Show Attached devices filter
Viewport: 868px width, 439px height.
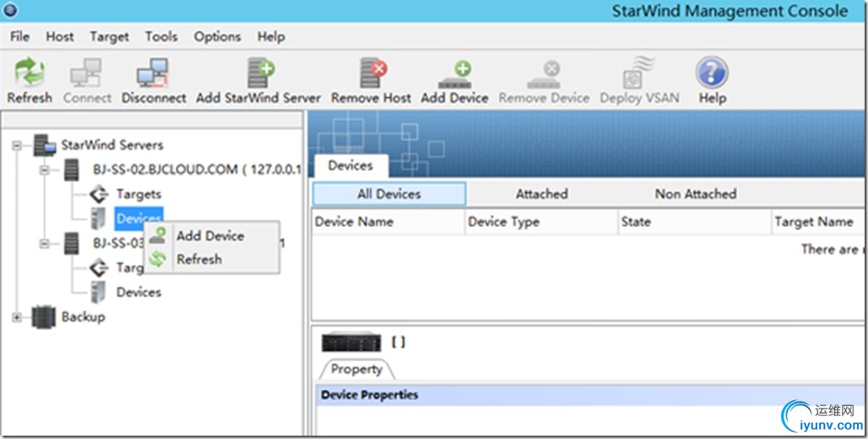[x=542, y=194]
